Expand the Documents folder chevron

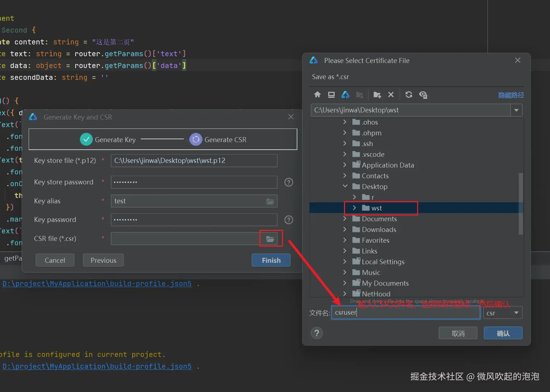[345, 219]
